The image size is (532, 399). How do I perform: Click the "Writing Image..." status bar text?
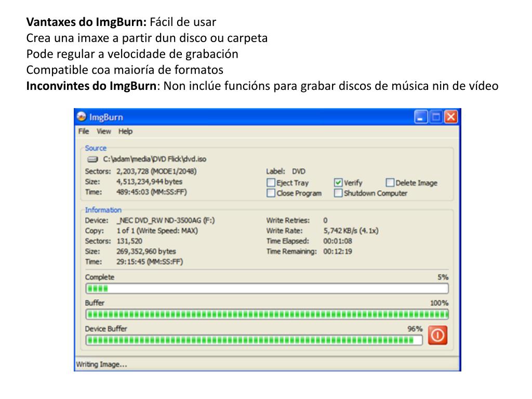pyautogui.click(x=101, y=364)
